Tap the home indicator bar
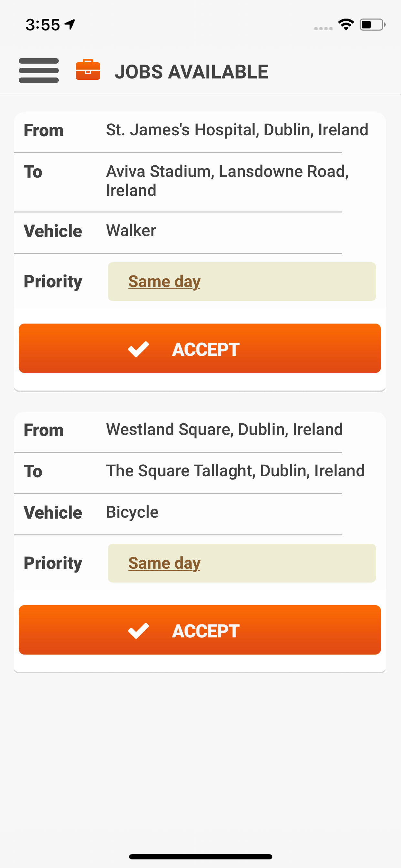 pyautogui.click(x=200, y=856)
